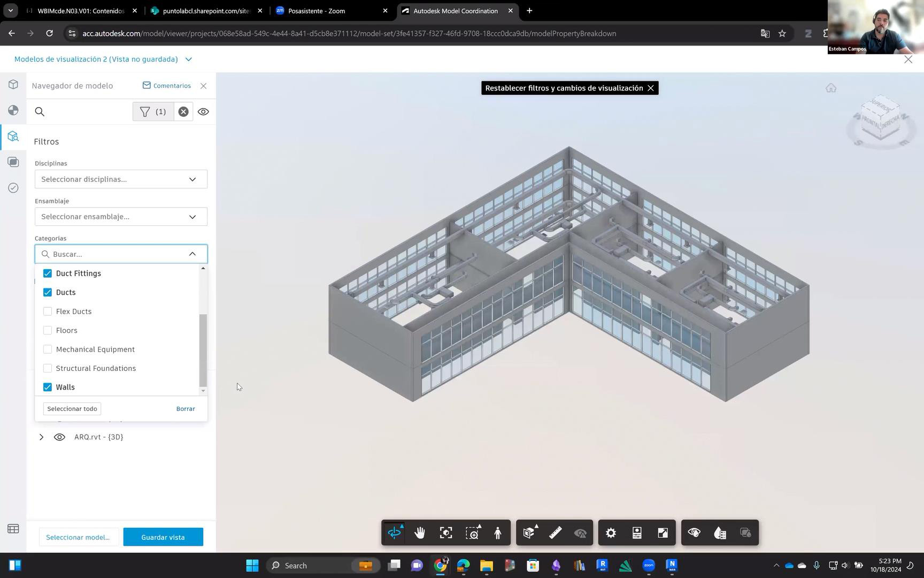Switch to the WBIMcde.N03.V01 browser tab
The image size is (924, 578).
click(80, 11)
